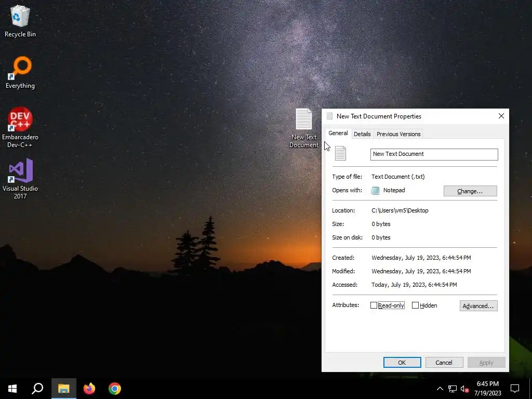The height and width of the screenshot is (399, 532).
Task: Click the location path C:\Users\vm5\Desktop
Action: (400, 210)
